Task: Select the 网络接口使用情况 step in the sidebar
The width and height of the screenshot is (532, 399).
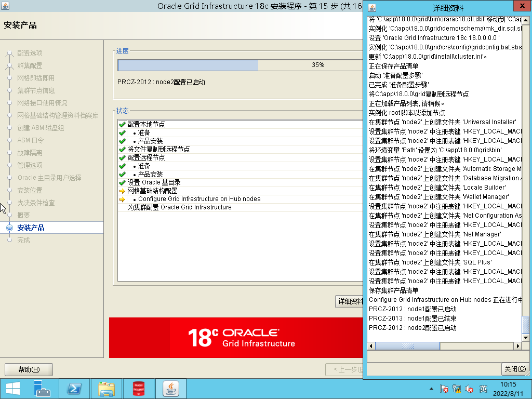Action: [x=42, y=103]
